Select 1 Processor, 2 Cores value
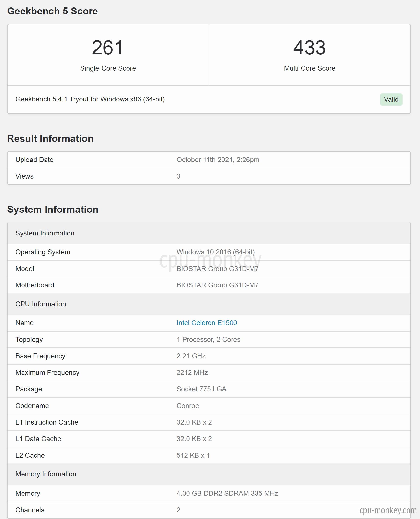The height and width of the screenshot is (519, 420). click(x=209, y=339)
